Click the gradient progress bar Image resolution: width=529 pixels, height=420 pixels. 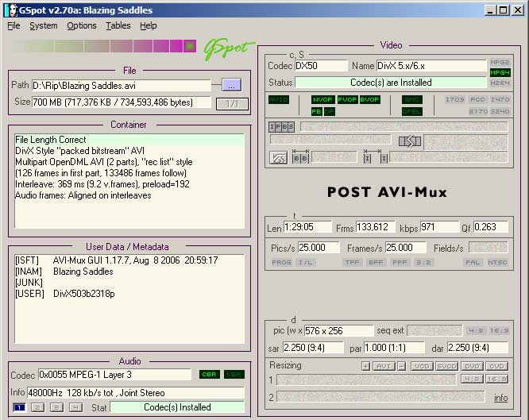[104, 46]
